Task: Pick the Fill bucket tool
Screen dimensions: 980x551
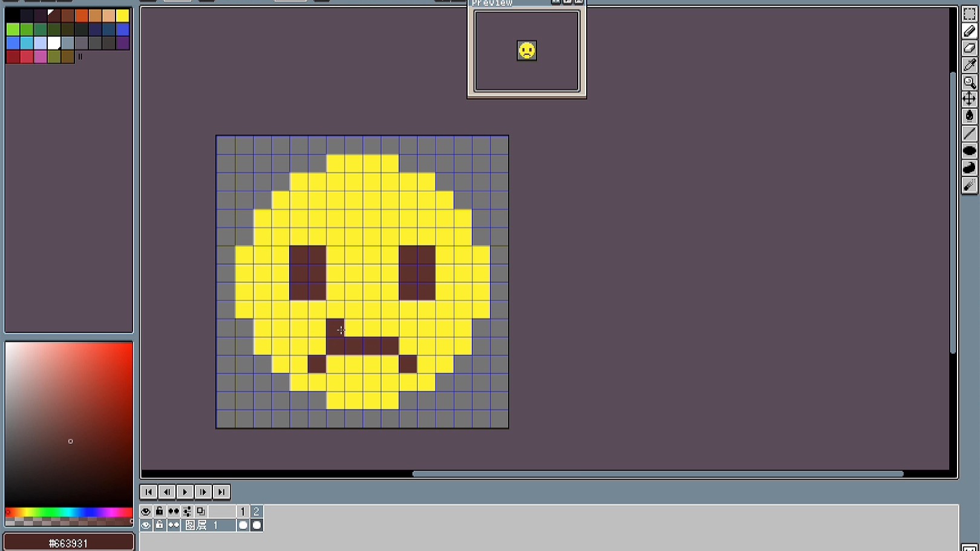Action: [x=970, y=115]
